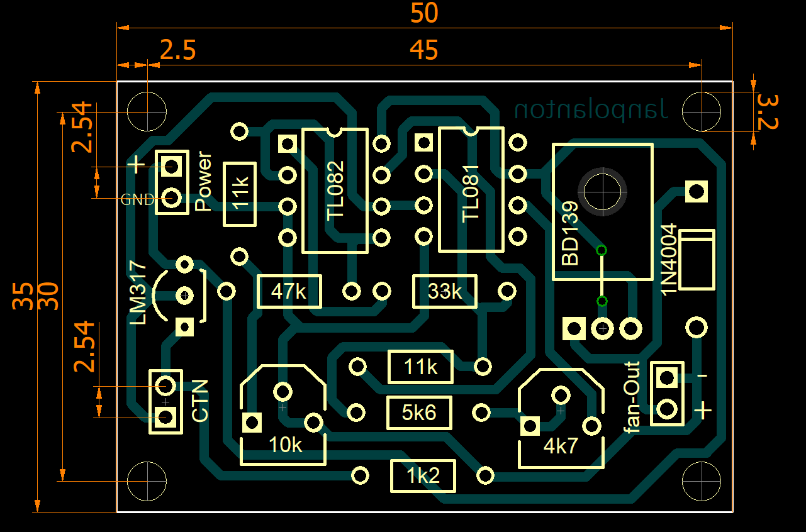Click the 33k resistor label

pyautogui.click(x=444, y=291)
